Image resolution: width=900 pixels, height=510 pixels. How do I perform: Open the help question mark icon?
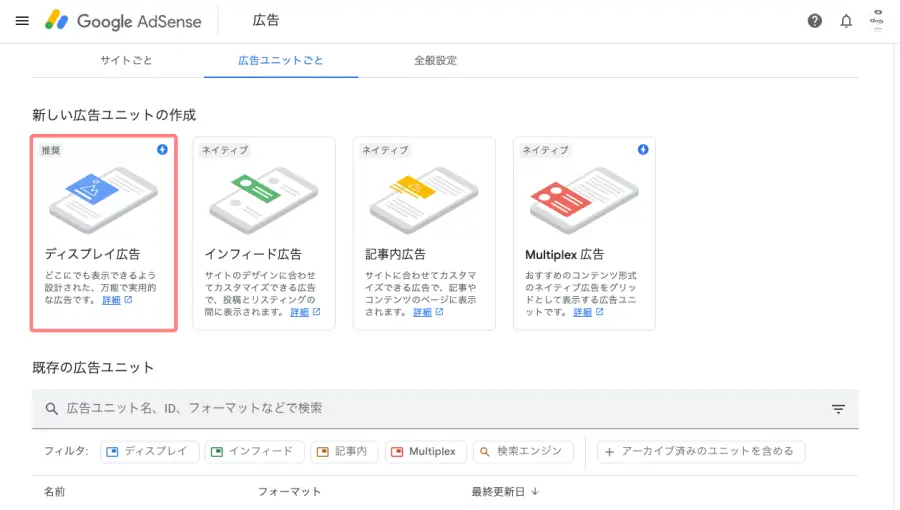pos(814,21)
